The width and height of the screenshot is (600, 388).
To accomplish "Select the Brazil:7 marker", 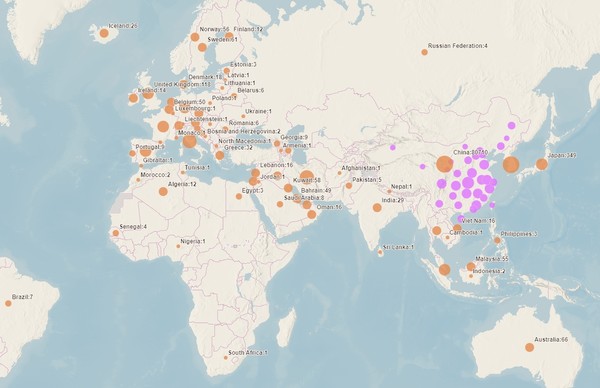I will click(x=8, y=303).
